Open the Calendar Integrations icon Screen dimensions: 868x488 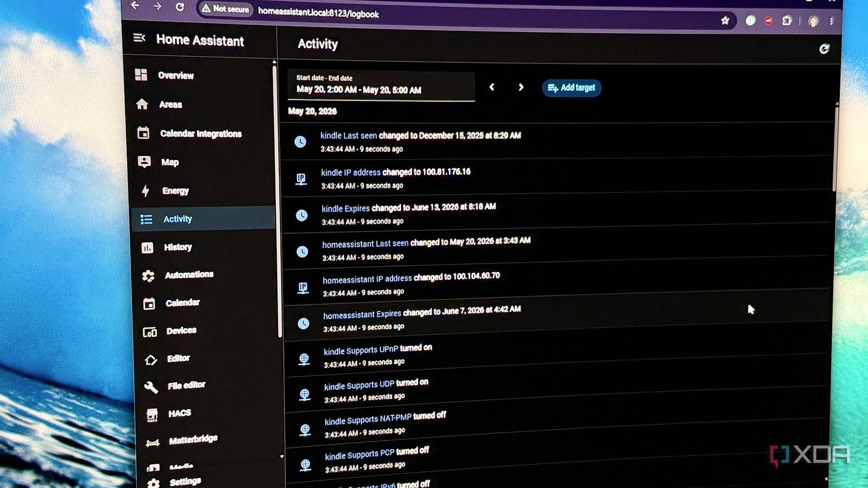(x=143, y=132)
